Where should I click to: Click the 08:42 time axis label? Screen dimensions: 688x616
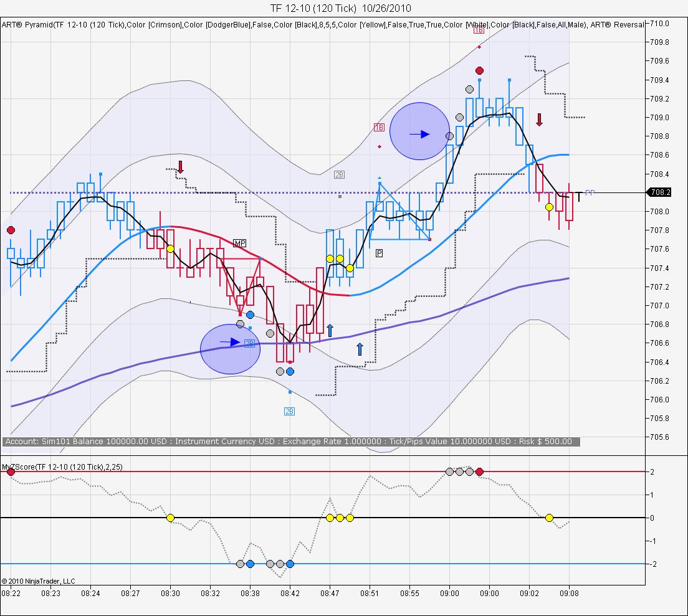click(x=290, y=594)
